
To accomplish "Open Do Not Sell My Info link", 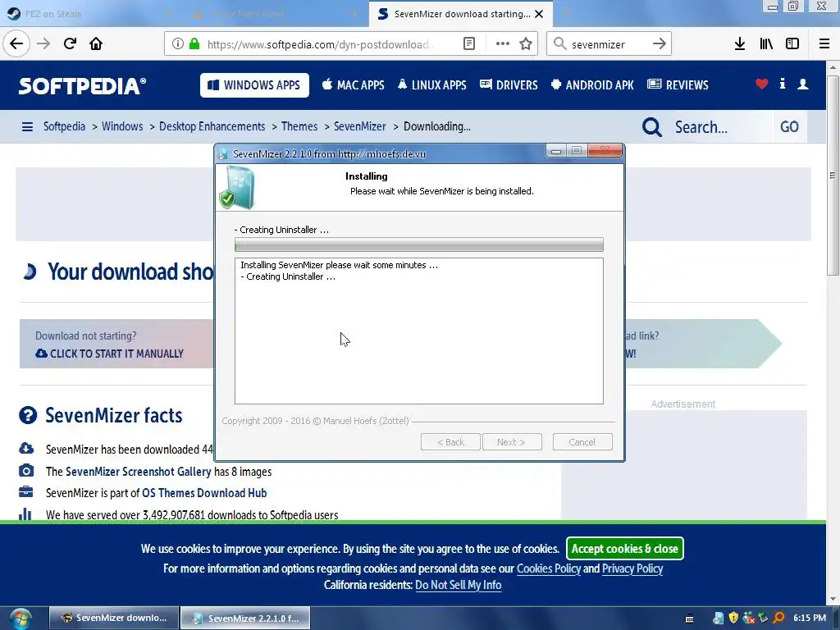I will 458,585.
